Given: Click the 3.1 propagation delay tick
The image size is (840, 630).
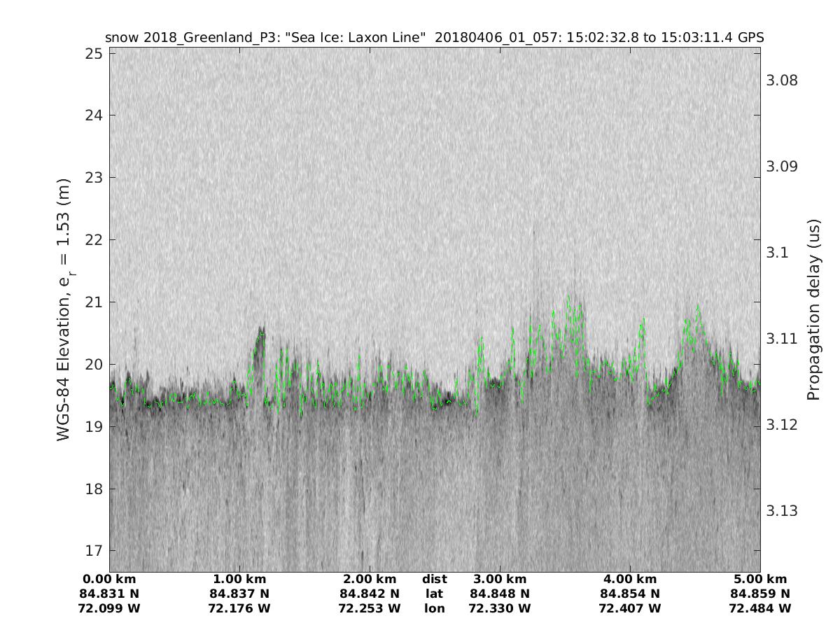Looking at the screenshot, I should 776,253.
